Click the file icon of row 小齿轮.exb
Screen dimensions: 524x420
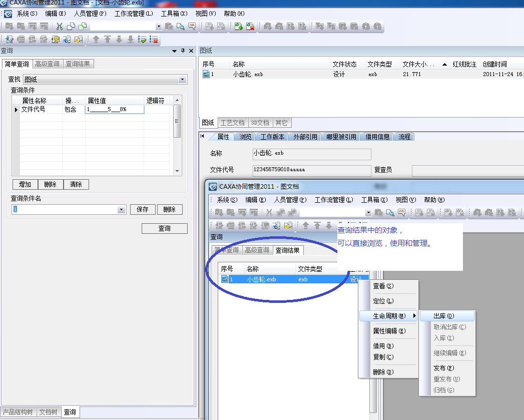[x=206, y=74]
